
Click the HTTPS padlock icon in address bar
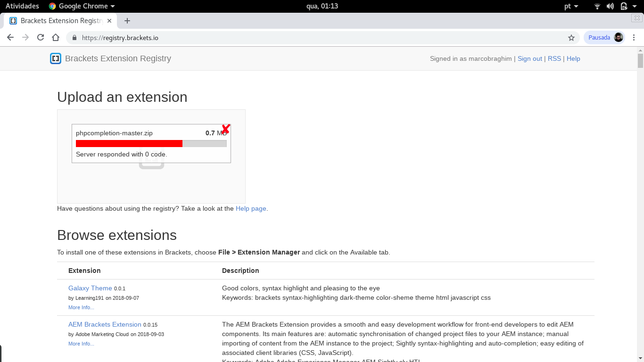(74, 37)
